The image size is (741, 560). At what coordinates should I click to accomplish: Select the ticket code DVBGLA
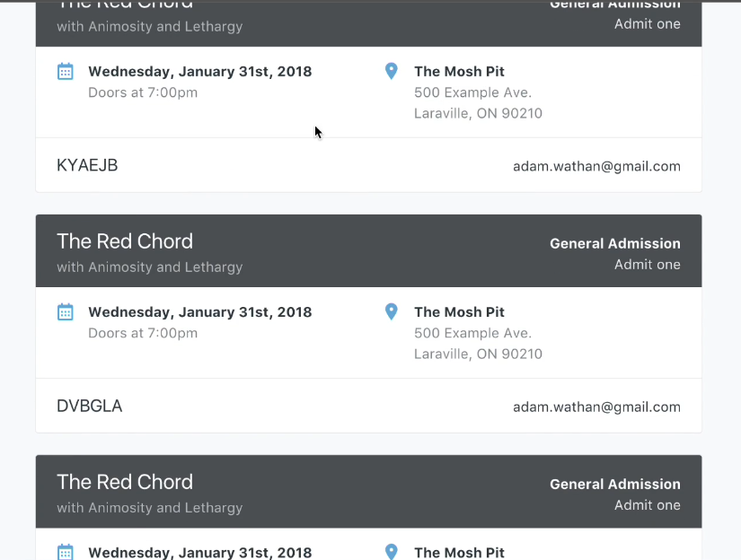point(89,406)
